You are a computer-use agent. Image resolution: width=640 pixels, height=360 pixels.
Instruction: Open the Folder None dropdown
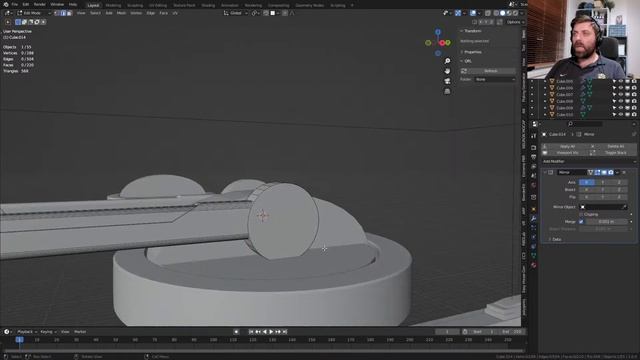[495, 80]
